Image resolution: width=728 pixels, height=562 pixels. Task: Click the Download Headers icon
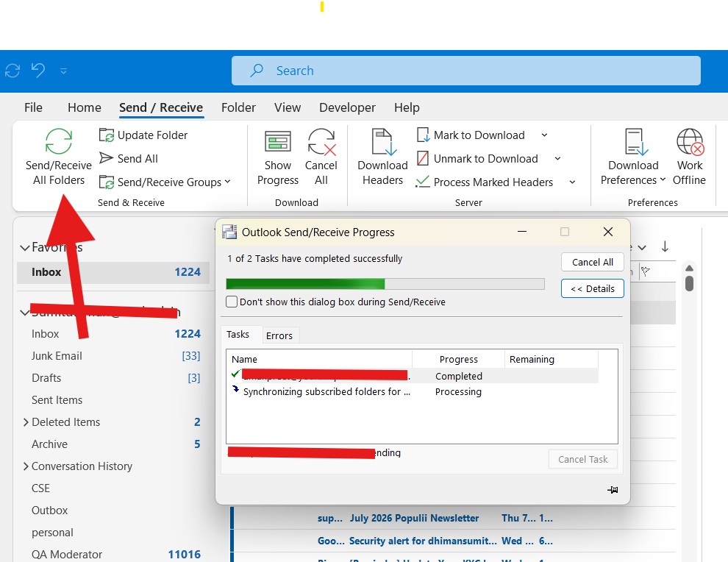pos(382,142)
